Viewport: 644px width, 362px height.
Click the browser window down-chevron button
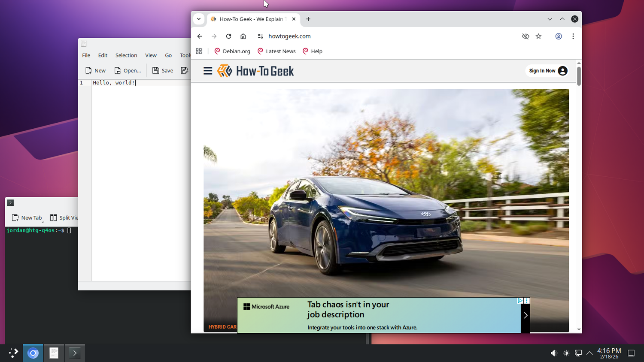[x=550, y=19]
